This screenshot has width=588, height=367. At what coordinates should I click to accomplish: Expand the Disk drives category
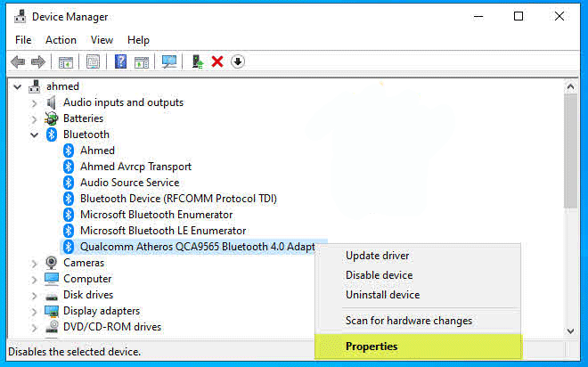(x=35, y=295)
